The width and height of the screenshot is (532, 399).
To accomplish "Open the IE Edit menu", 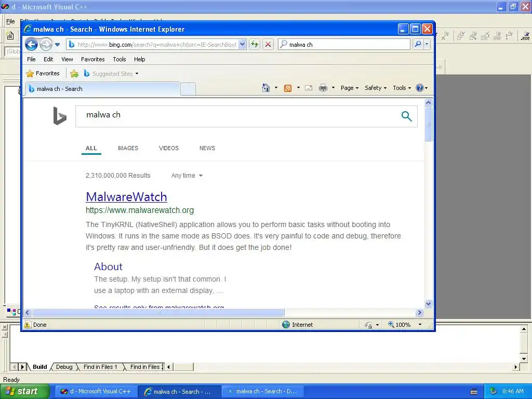I will click(48, 59).
